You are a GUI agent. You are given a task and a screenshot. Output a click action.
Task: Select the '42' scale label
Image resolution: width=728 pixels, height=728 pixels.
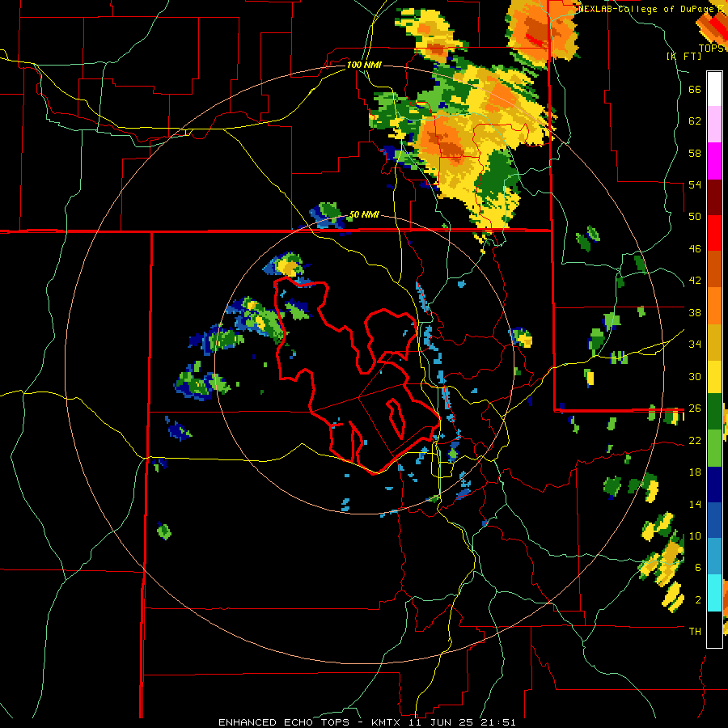tap(695, 281)
